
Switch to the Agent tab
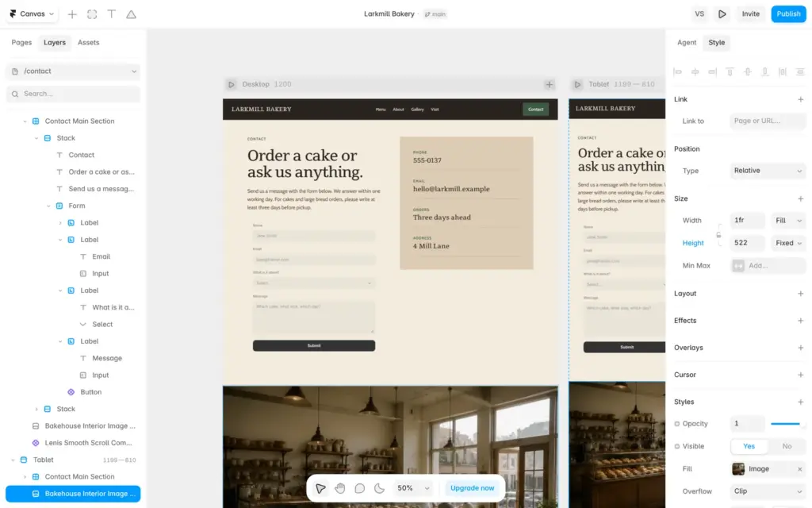pos(687,43)
